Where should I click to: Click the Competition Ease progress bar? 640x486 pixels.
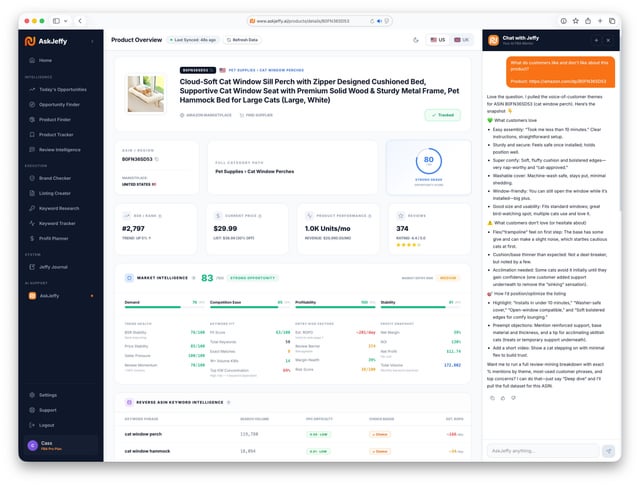click(x=250, y=307)
